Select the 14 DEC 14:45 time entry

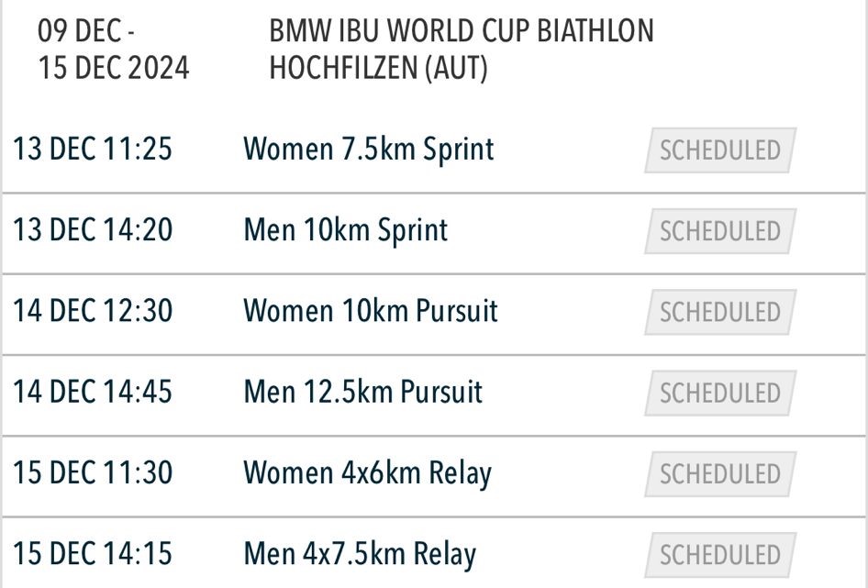point(93,392)
